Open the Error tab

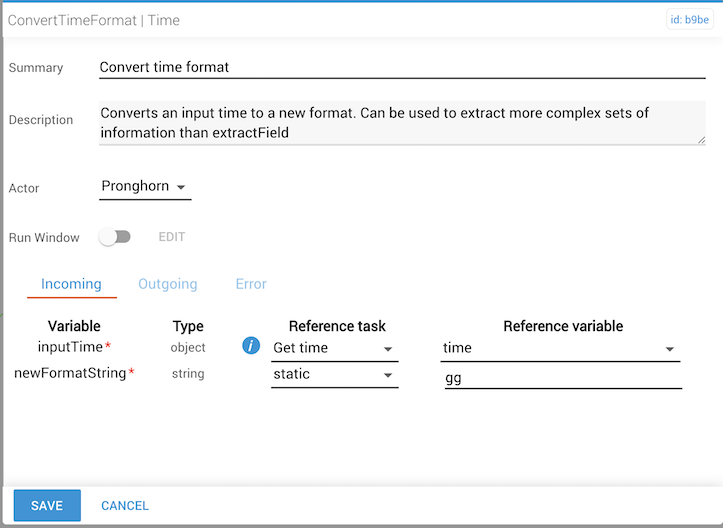click(251, 284)
